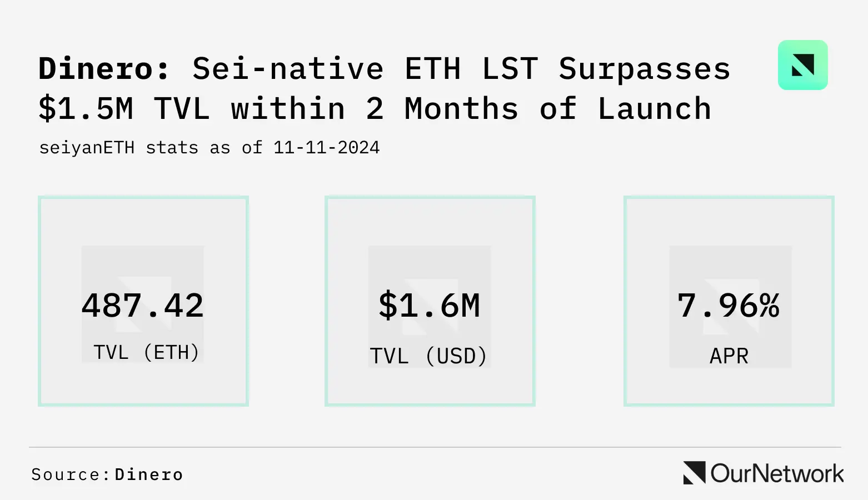Click the bold Dinero: title word
Image resolution: width=868 pixels, height=500 pixels.
104,69
